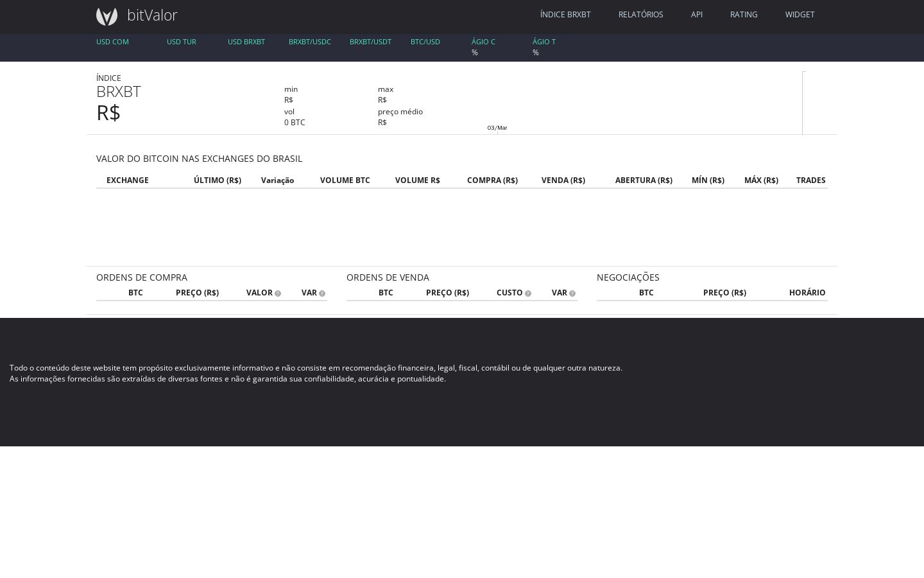The image size is (924, 578).
Task: Sort by the TRADES column header
Action: (x=811, y=180)
